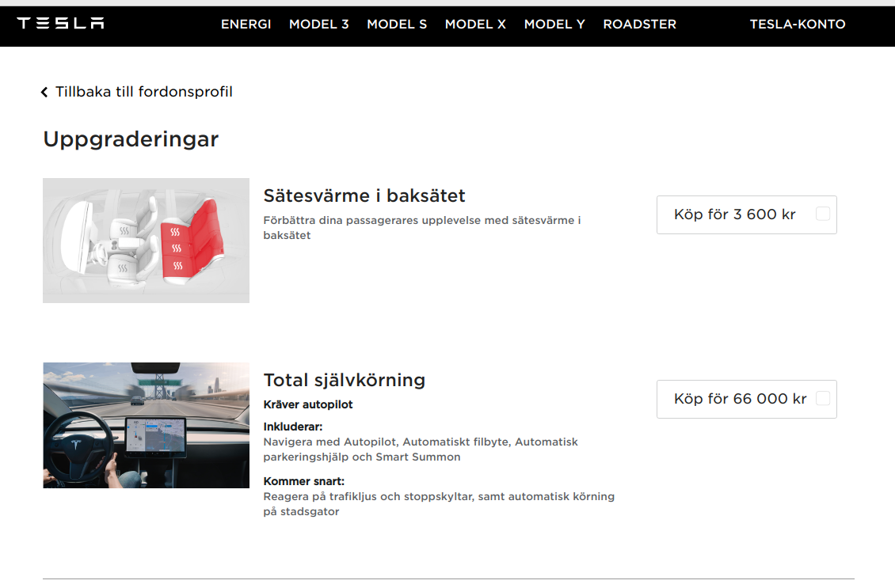Click the Total självkörning heading
This screenshot has width=895, height=588.
click(345, 380)
